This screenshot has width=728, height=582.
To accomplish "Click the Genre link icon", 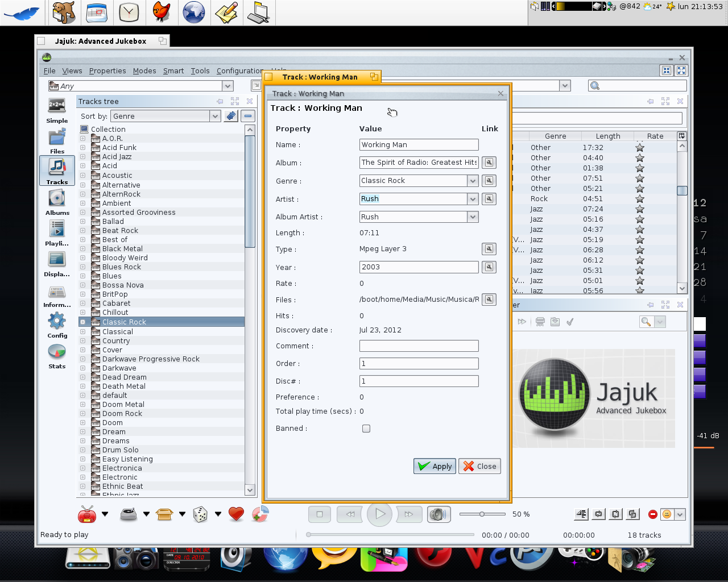I will 489,181.
